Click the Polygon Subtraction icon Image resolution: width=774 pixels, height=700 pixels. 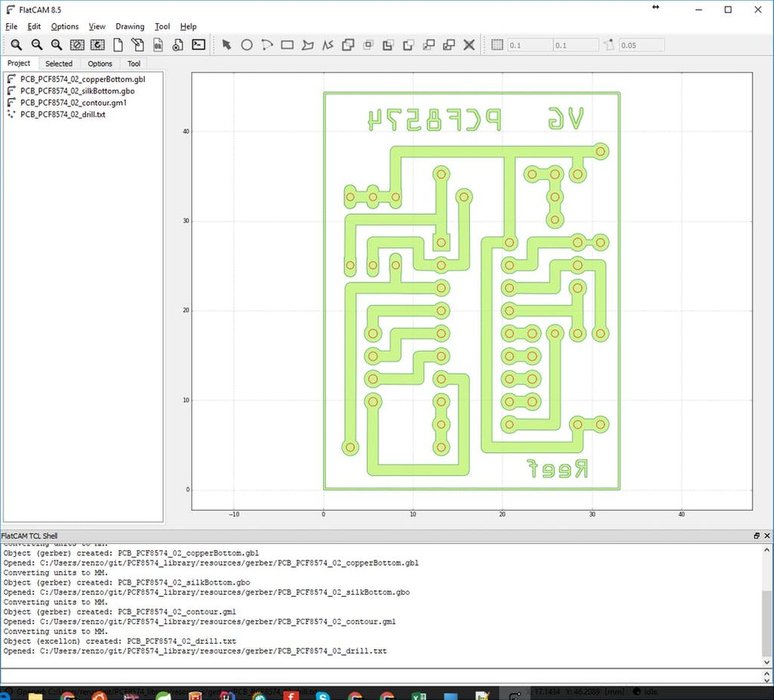[388, 45]
